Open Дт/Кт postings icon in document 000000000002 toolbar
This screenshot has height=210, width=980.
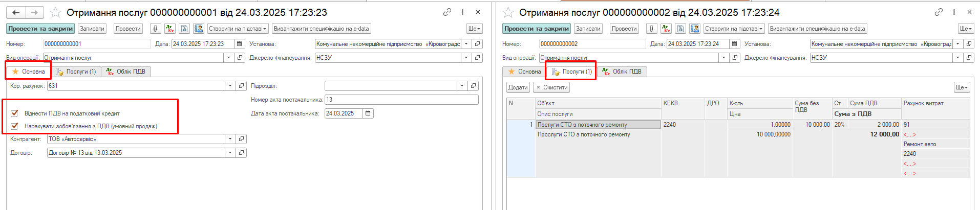coord(666,29)
